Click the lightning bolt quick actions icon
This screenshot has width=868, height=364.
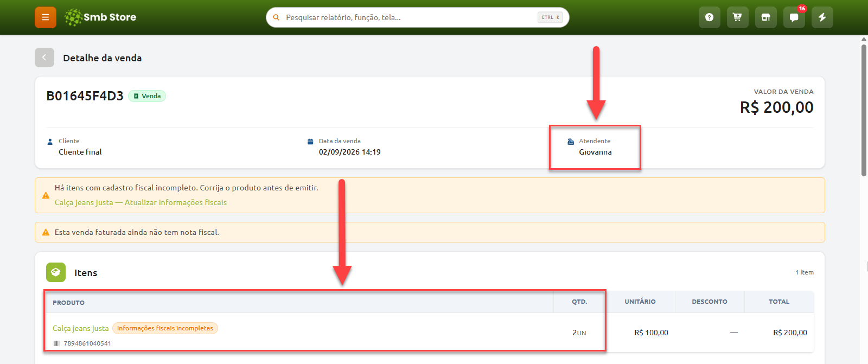point(822,17)
